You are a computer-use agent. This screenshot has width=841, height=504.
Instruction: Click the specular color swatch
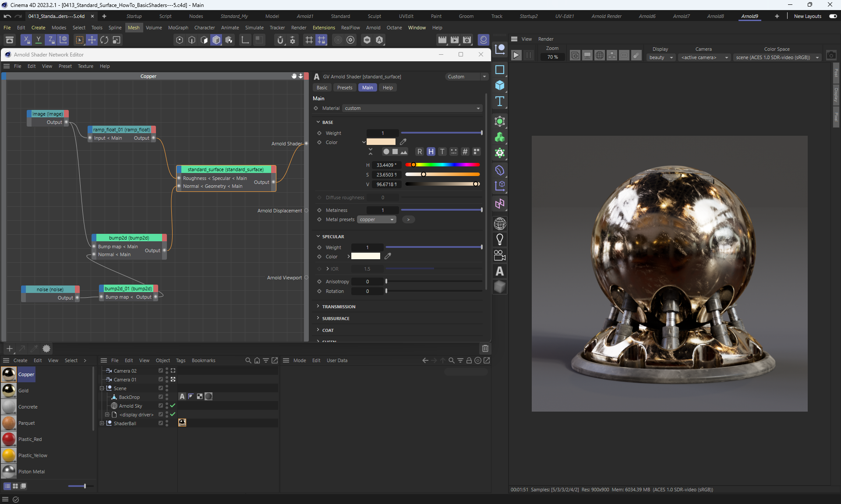(366, 257)
